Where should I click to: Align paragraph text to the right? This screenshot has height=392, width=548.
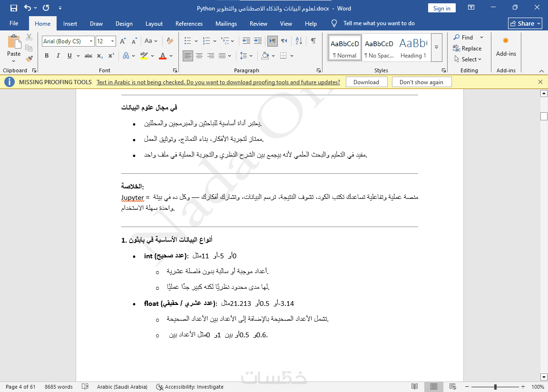click(x=211, y=56)
